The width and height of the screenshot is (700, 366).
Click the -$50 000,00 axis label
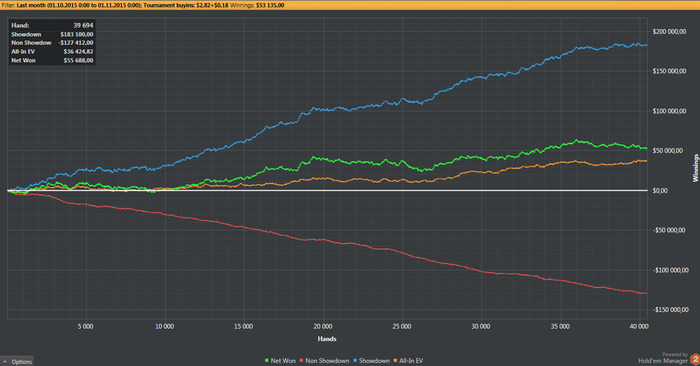pos(668,230)
